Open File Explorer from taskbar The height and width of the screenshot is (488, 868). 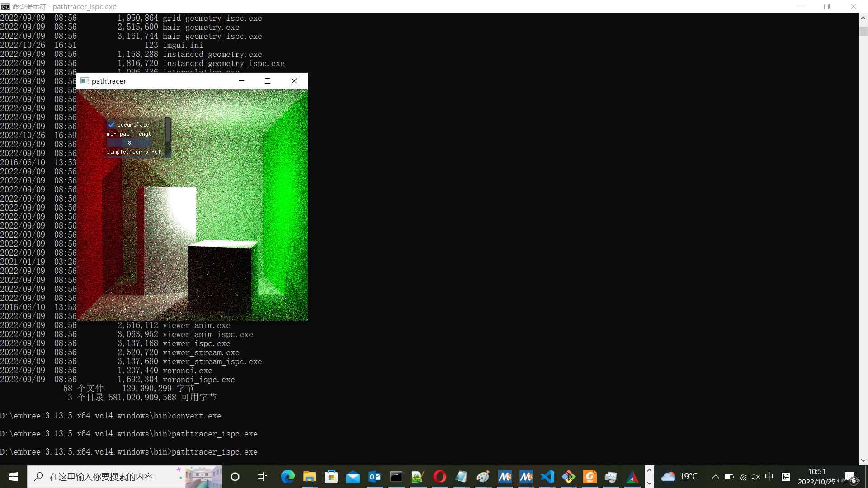[x=309, y=477]
